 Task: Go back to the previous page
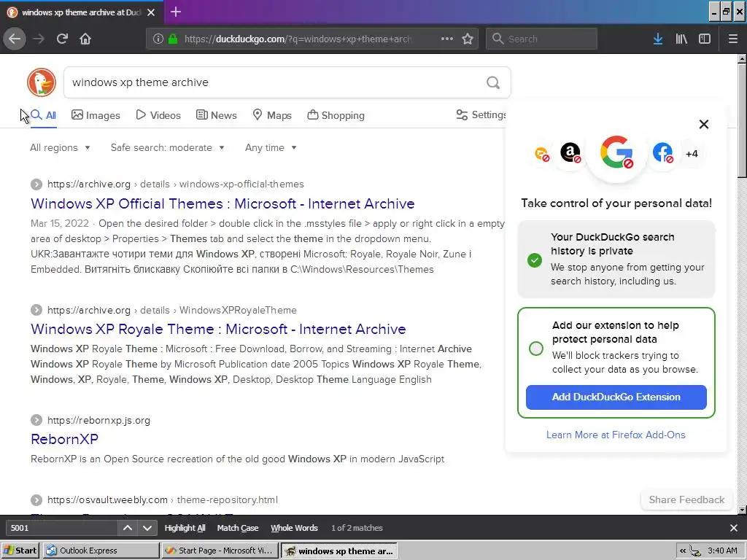click(15, 39)
